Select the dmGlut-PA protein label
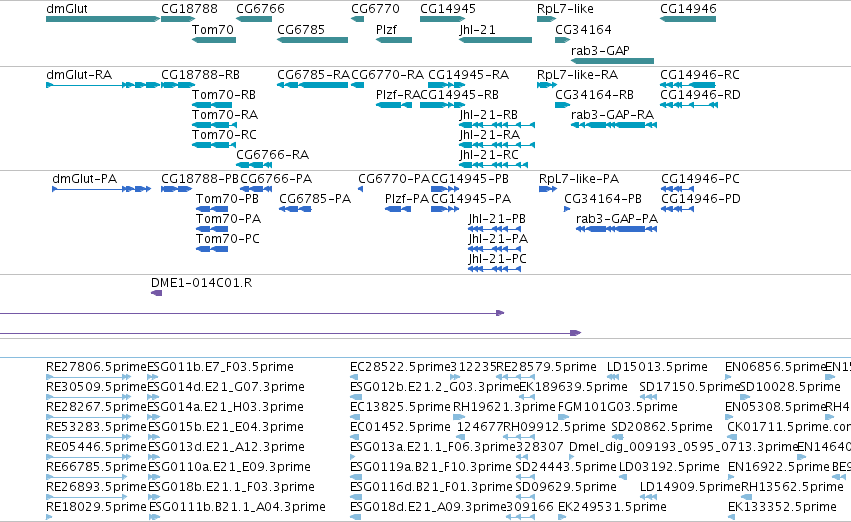Image resolution: width=851 pixels, height=522 pixels. click(x=85, y=179)
